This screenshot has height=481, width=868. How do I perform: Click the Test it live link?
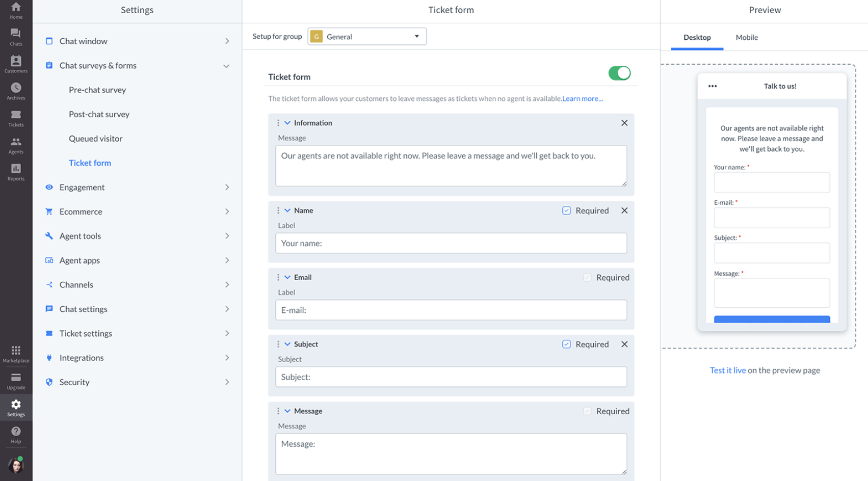pyautogui.click(x=728, y=370)
